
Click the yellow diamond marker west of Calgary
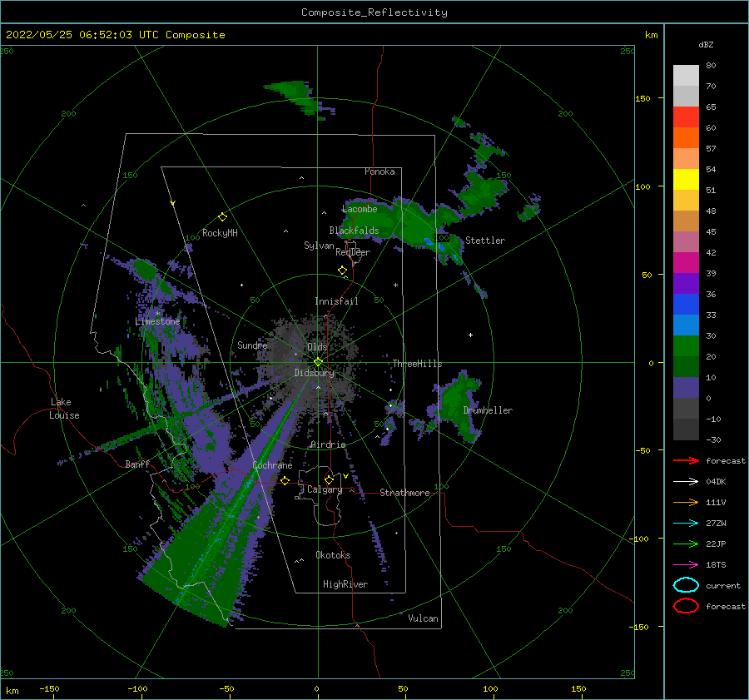click(x=285, y=480)
